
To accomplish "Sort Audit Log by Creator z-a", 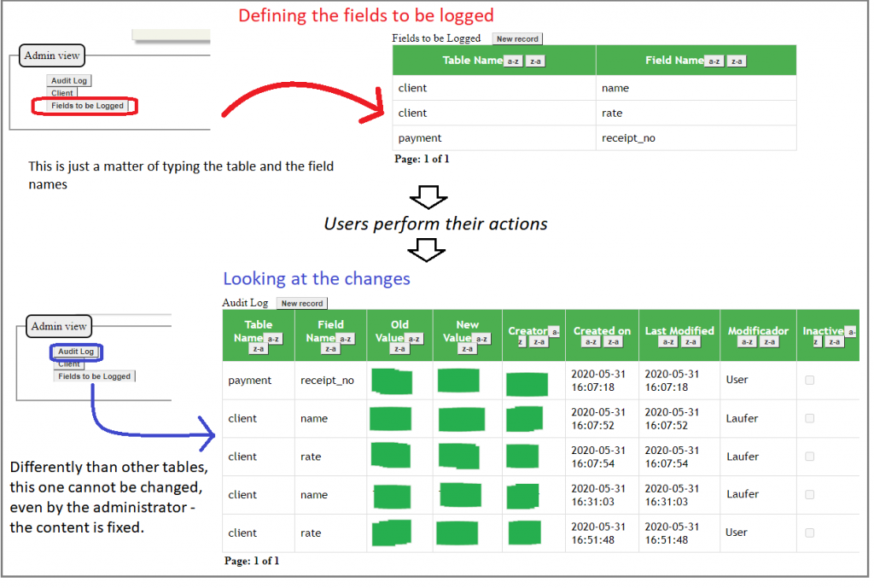I will [x=538, y=342].
